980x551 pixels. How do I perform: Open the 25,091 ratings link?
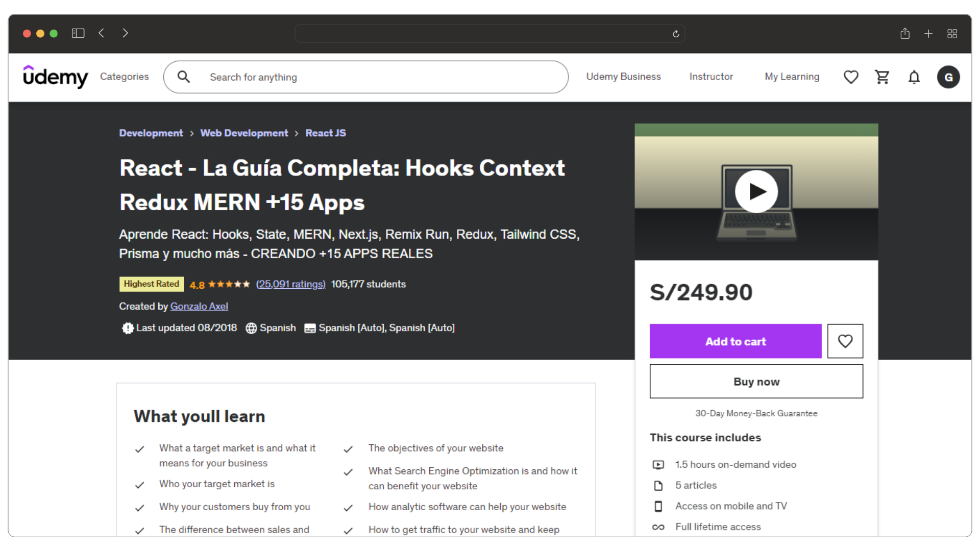(x=290, y=284)
